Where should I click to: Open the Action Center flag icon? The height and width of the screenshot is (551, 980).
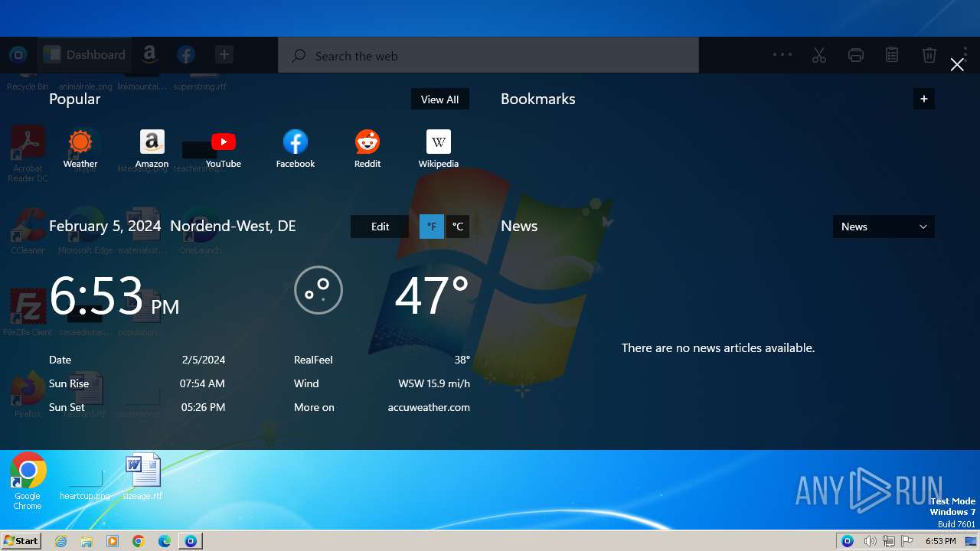[x=908, y=541]
